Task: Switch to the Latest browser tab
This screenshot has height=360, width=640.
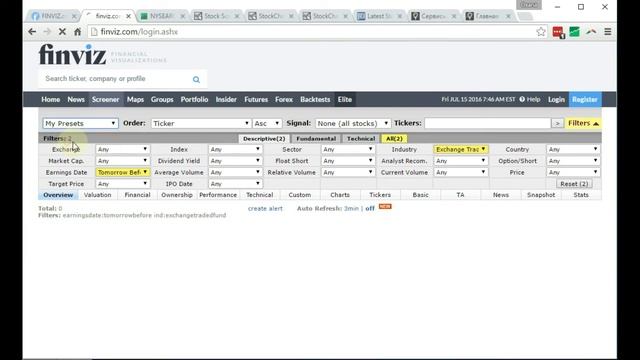Action: [380, 16]
